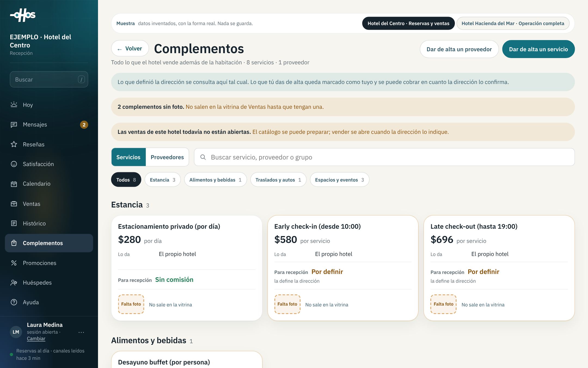The width and height of the screenshot is (588, 368).
Task: Click the magnifier icon in service search
Action: tap(203, 157)
